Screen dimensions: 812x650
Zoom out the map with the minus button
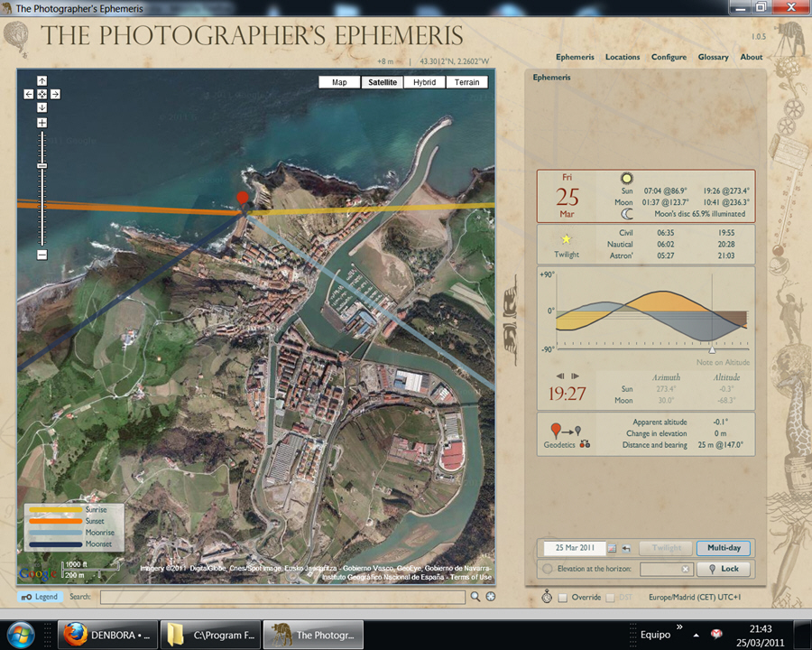point(42,255)
